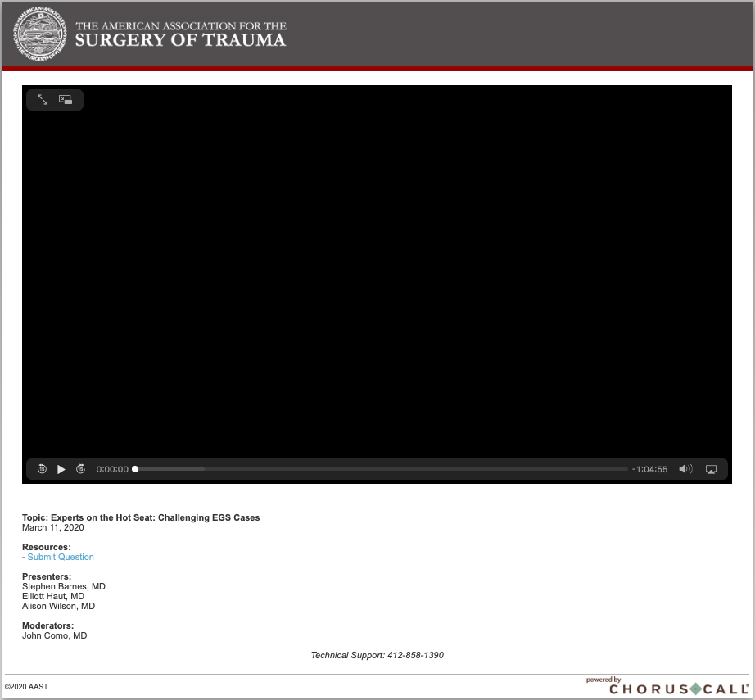Select moderator John Como, MD
The height and width of the screenshot is (700, 755).
point(54,635)
